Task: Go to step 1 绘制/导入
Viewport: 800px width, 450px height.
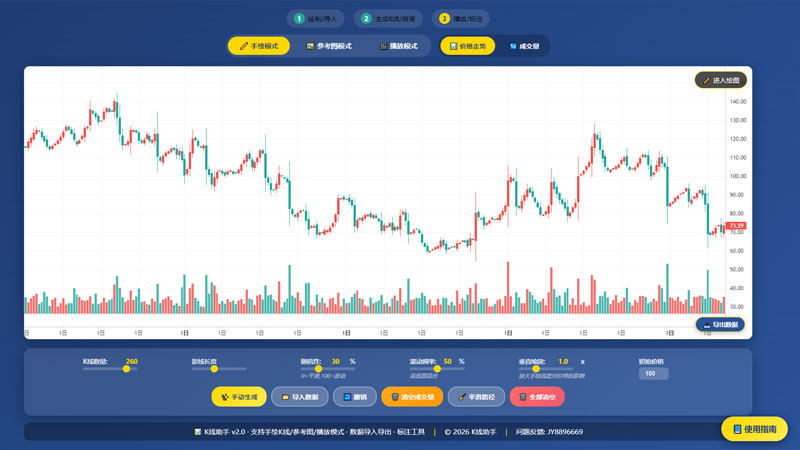Action: coord(316,18)
